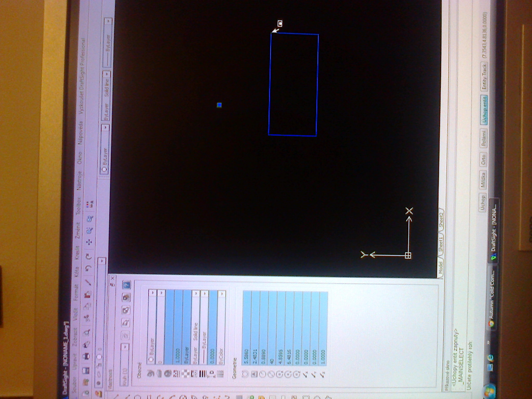The image size is (532, 399).
Task: Click the Redo arrow icon
Action: (89, 256)
